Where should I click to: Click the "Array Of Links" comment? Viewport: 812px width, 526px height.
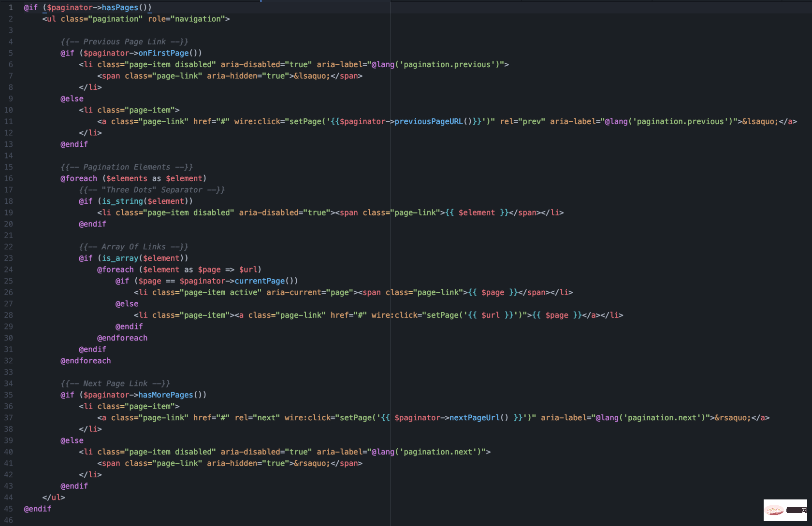[133, 247]
